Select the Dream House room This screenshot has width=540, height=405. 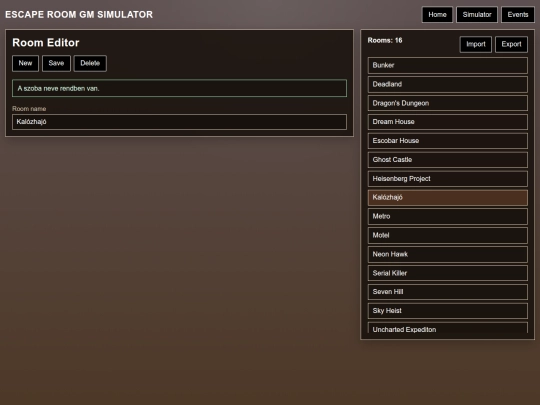click(448, 122)
